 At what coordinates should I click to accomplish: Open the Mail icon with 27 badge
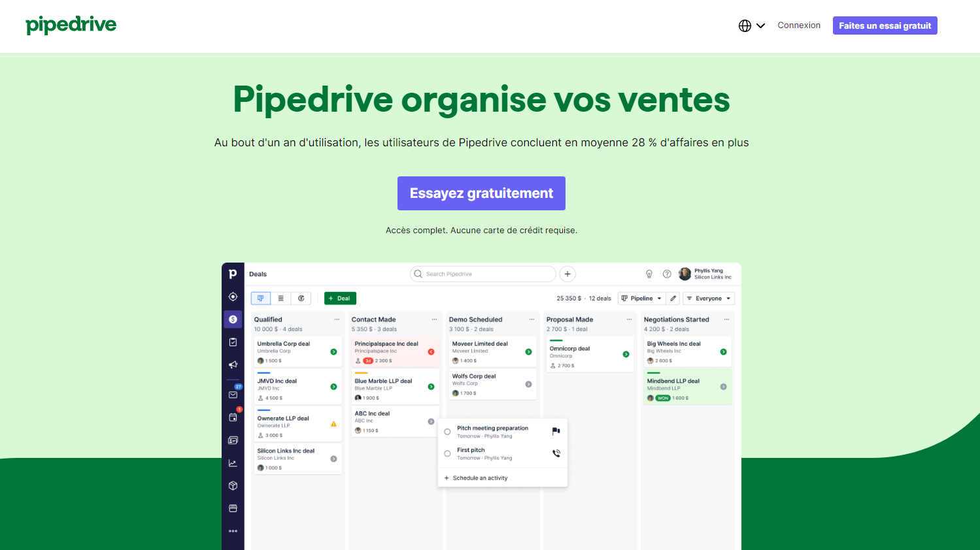point(233,394)
